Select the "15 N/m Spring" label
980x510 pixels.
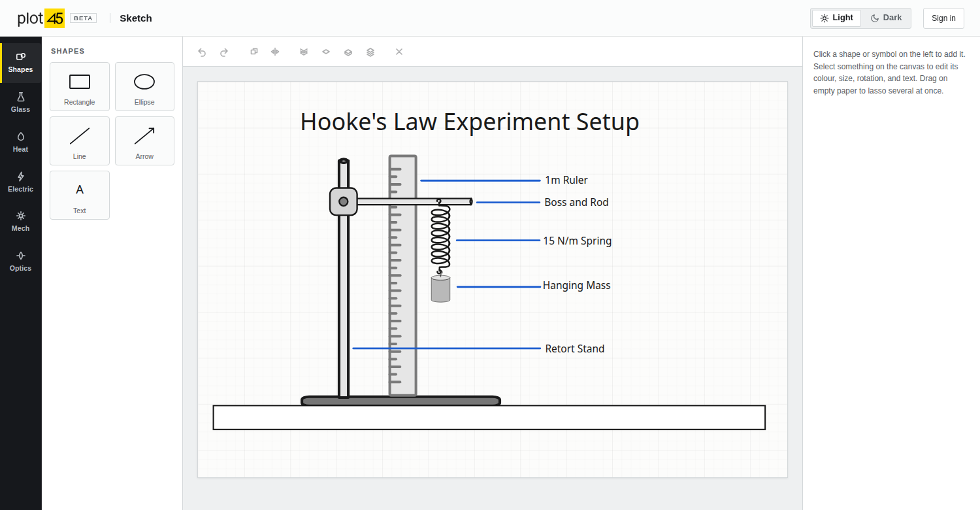(x=578, y=241)
